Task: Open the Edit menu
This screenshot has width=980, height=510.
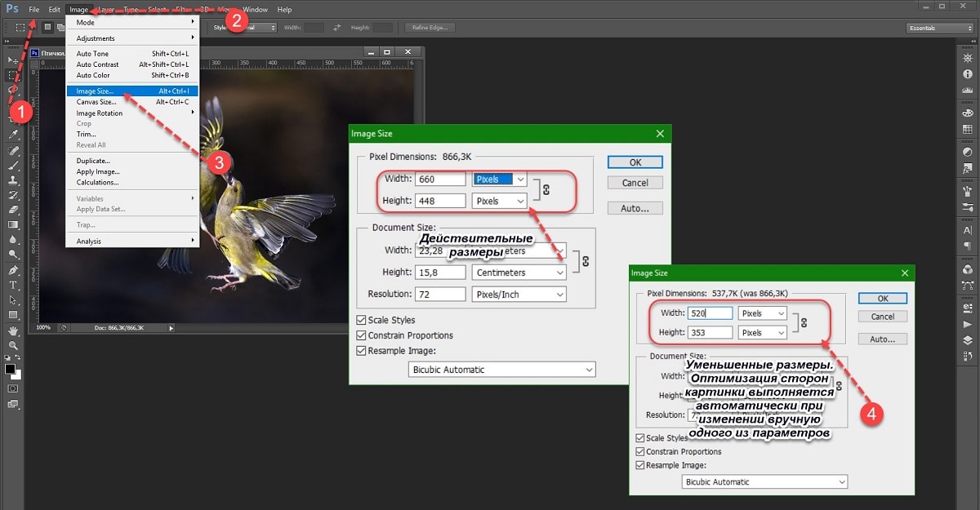Action: (x=54, y=10)
